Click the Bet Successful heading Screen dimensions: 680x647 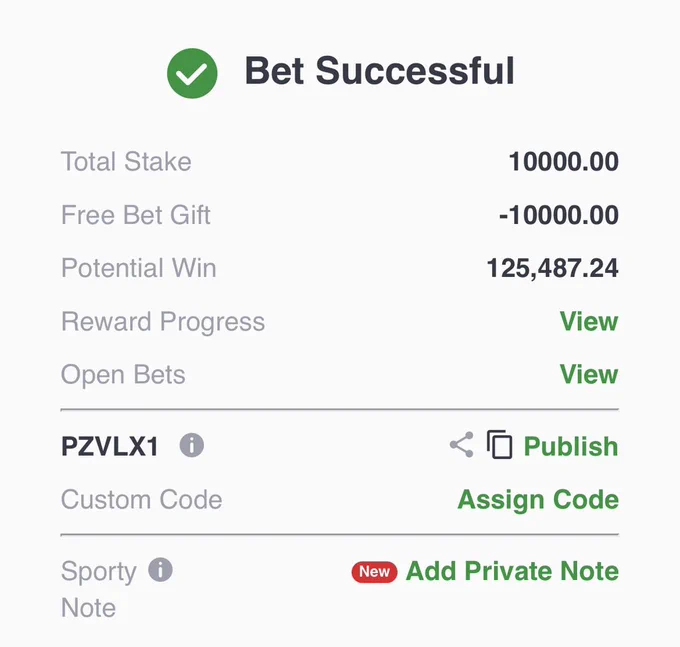(379, 71)
